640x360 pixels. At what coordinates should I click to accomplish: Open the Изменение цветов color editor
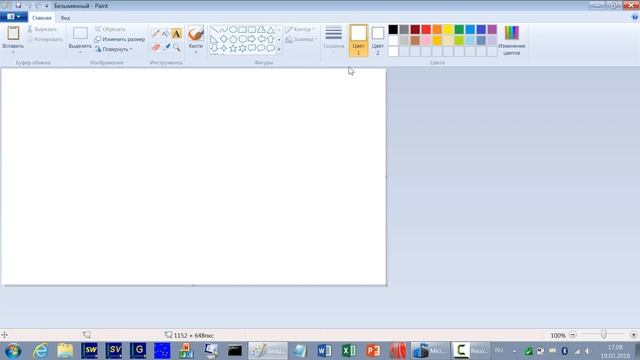(511, 40)
